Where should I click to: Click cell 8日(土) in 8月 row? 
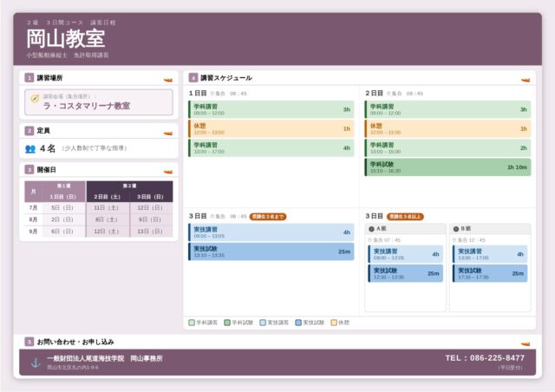click(x=107, y=219)
